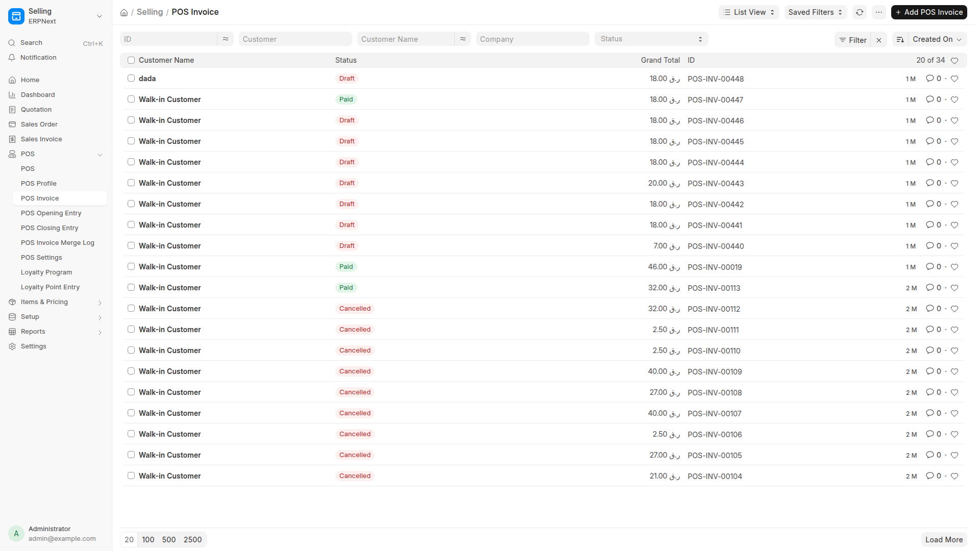The width and height of the screenshot is (980, 551).
Task: Open the List View dropdown
Action: click(x=749, y=12)
